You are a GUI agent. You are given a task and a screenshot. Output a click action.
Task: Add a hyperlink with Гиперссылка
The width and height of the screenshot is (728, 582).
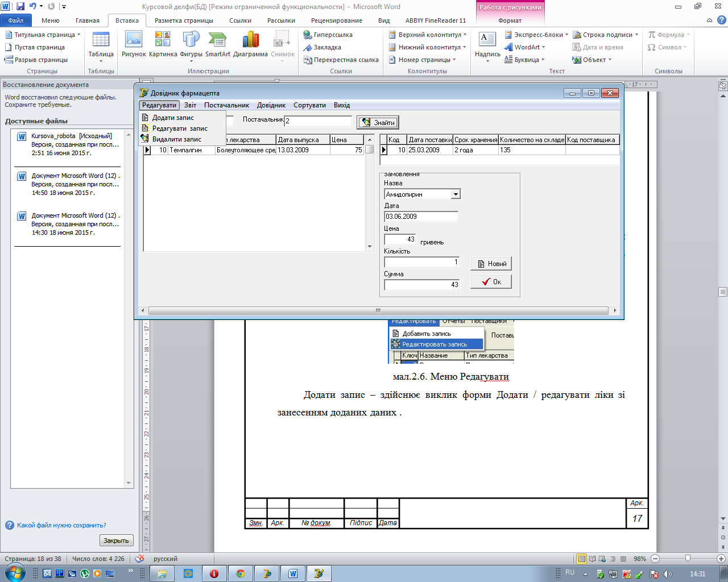(x=328, y=35)
